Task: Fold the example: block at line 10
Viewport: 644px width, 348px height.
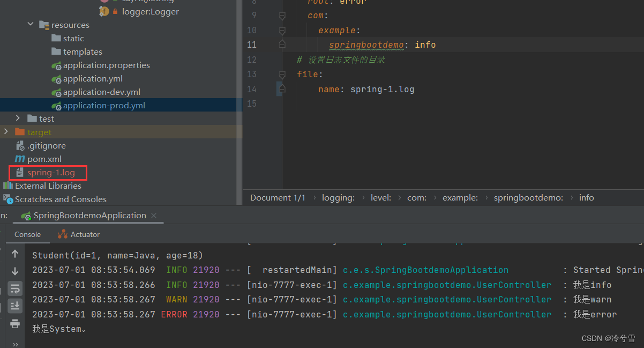Action: [x=282, y=31]
